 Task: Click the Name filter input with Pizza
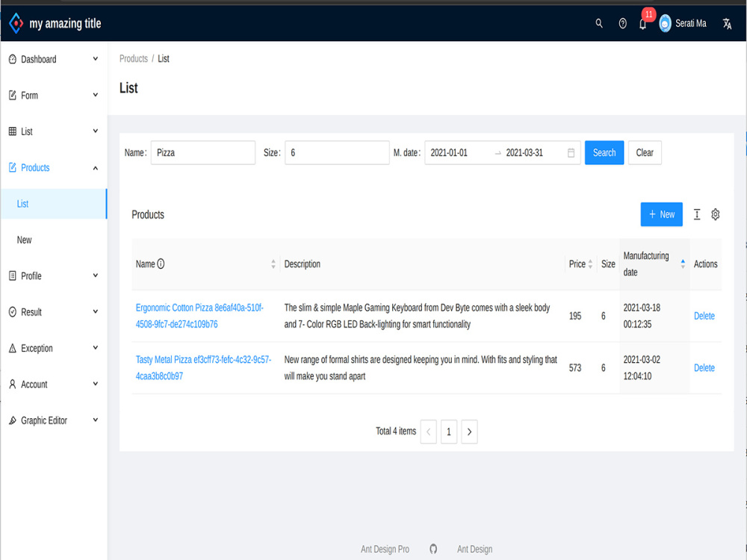click(203, 153)
